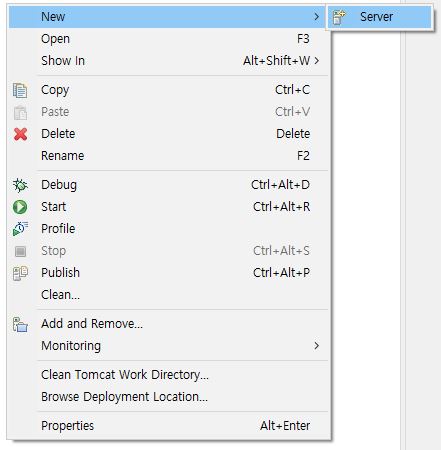Click the gray Stop square icon
Viewport: 441px width, 450px height.
(20, 251)
